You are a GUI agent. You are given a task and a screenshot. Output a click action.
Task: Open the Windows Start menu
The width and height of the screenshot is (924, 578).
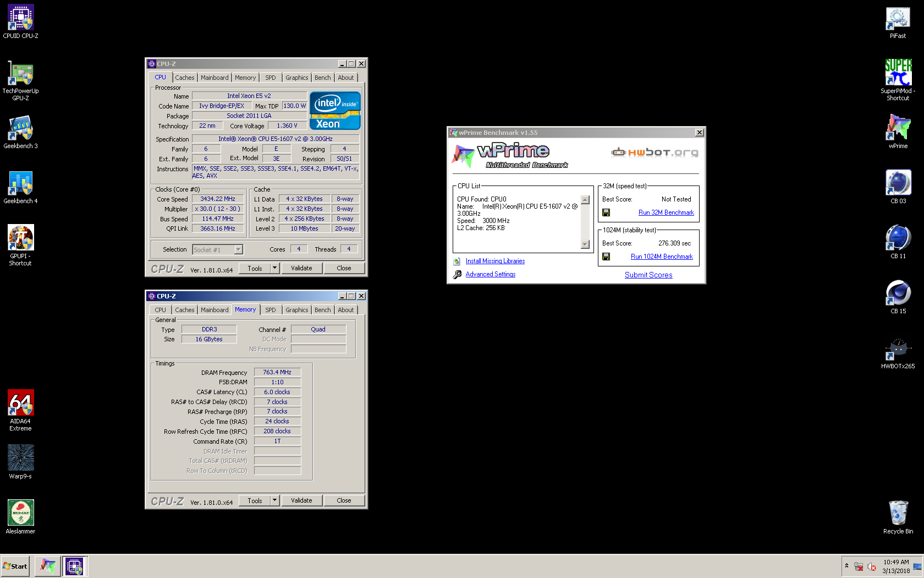point(15,566)
